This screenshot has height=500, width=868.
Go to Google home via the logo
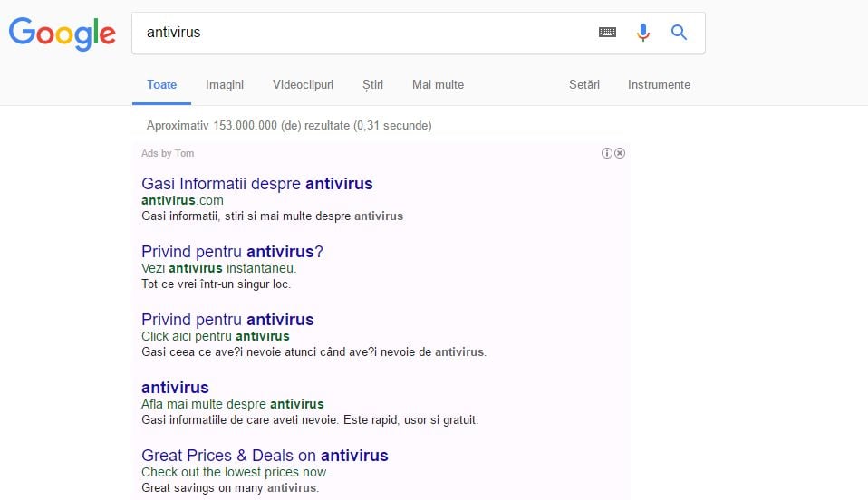pos(63,34)
